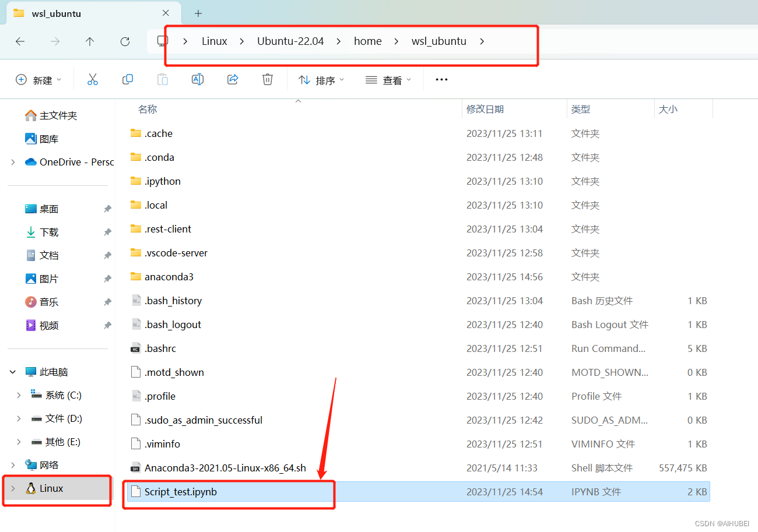Click Ubuntu-22.04 in the breadcrumb
This screenshot has width=758, height=532.
290,41
